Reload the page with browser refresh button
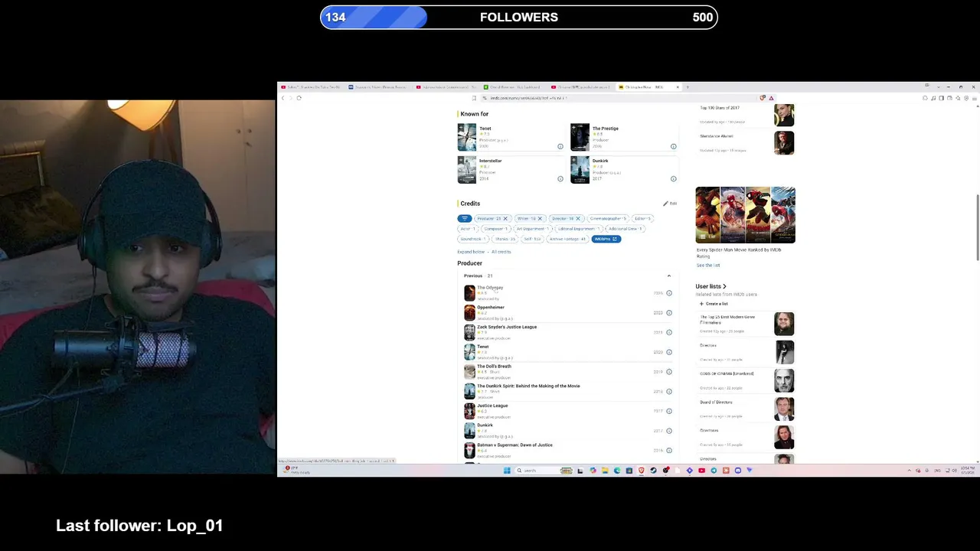The width and height of the screenshot is (980, 551). point(299,98)
